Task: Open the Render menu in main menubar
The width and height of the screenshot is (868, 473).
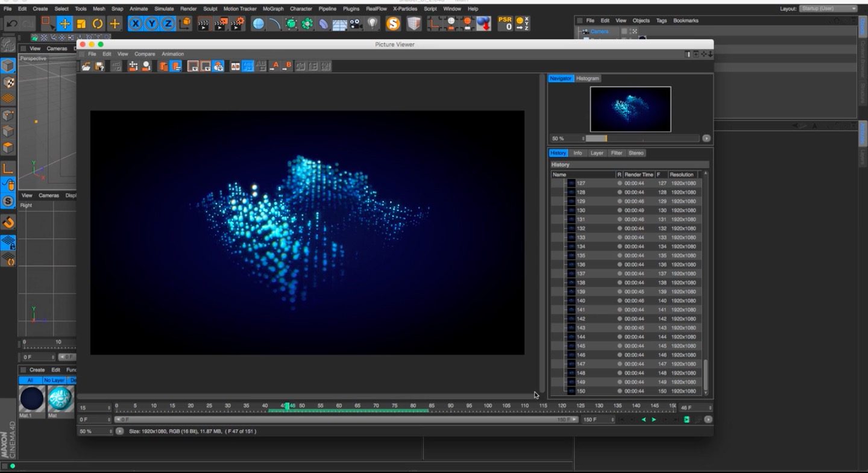Action: point(189,9)
